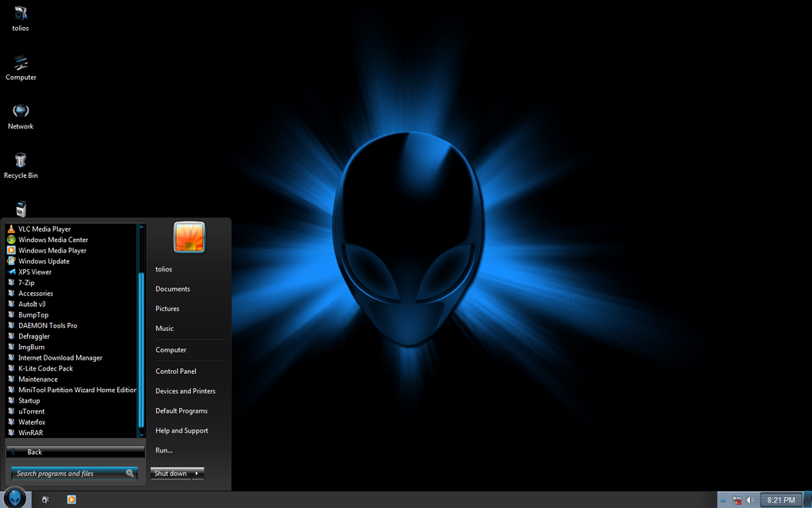Screen dimensions: 812x508
Task: Launch Windows Media Player from the taskbar
Action: click(71, 500)
